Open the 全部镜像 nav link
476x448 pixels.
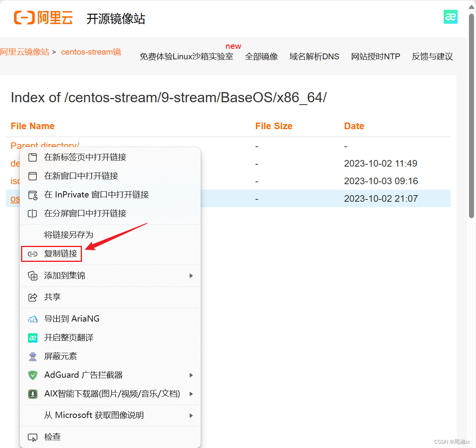(261, 57)
